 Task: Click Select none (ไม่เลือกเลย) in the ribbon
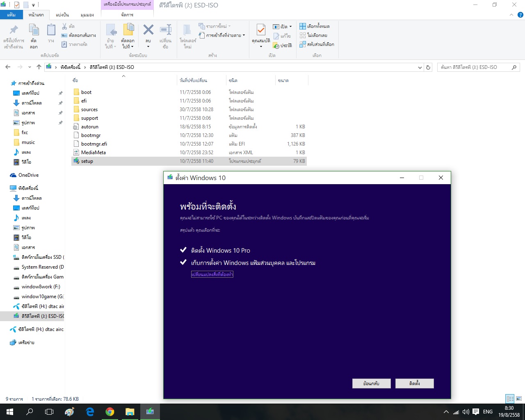click(313, 35)
